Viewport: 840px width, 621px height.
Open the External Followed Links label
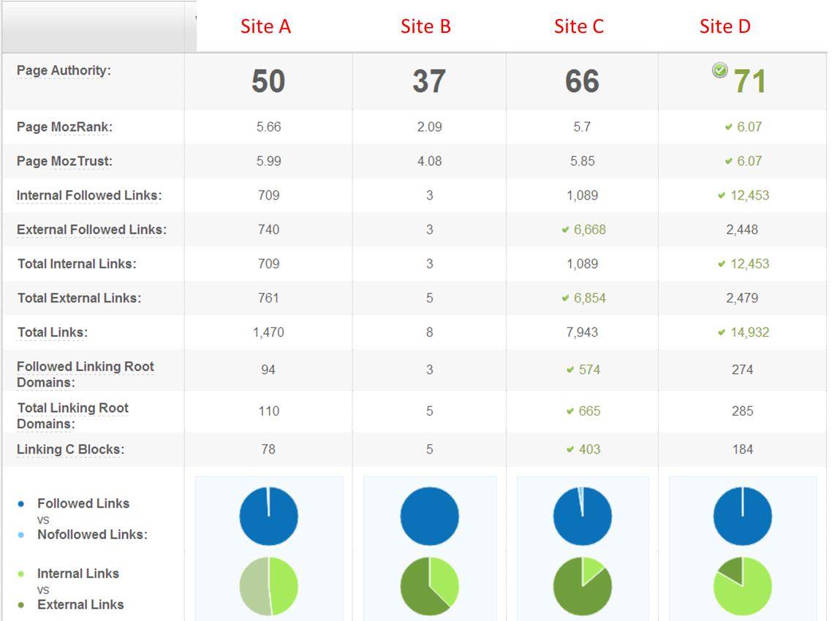point(91,229)
